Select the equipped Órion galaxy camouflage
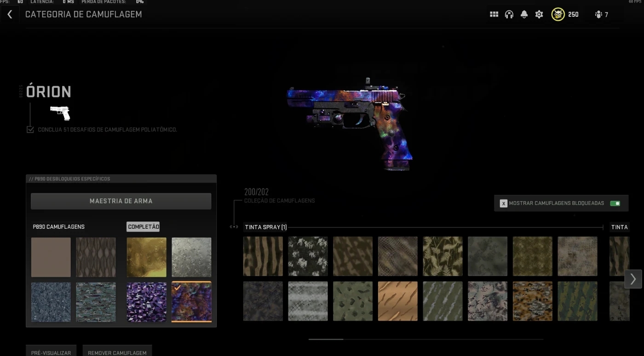 point(191,302)
